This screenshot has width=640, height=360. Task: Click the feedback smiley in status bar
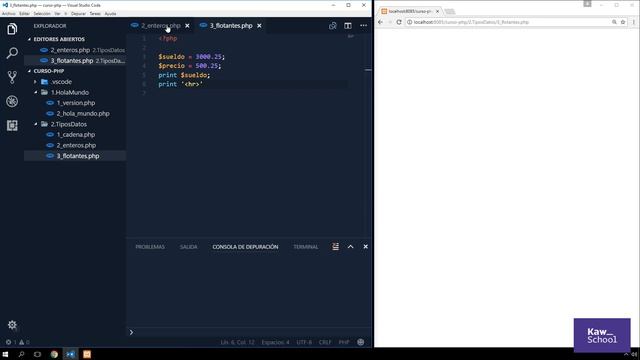(360, 342)
